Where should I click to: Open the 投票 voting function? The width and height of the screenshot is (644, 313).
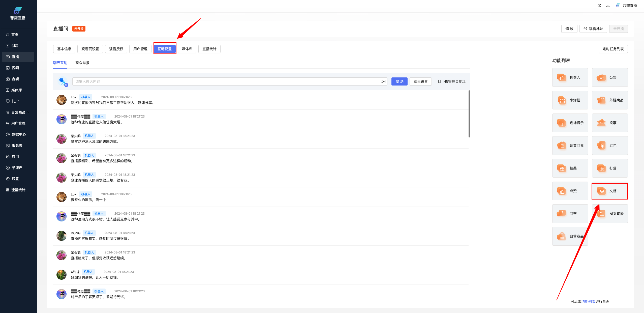[x=609, y=123]
